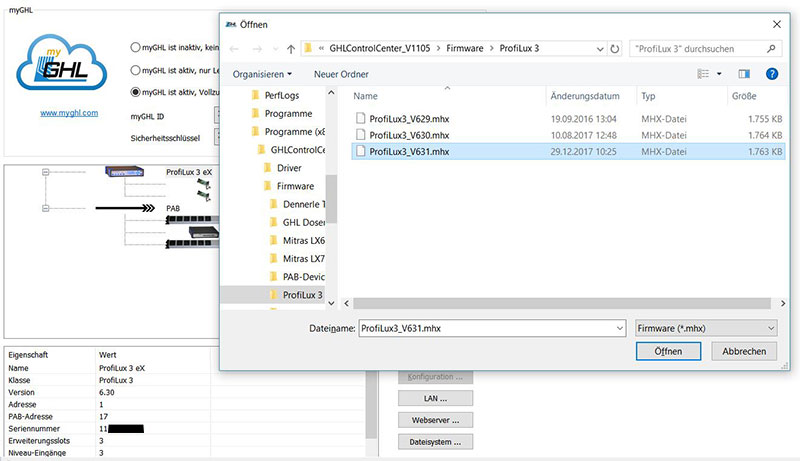Open the view options dropdown arrow

click(717, 74)
